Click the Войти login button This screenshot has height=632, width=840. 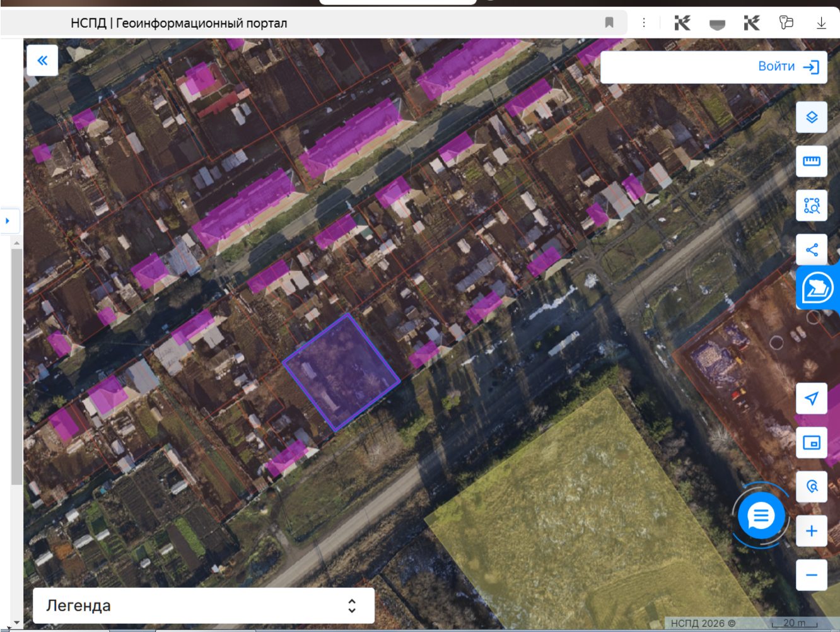tap(788, 67)
